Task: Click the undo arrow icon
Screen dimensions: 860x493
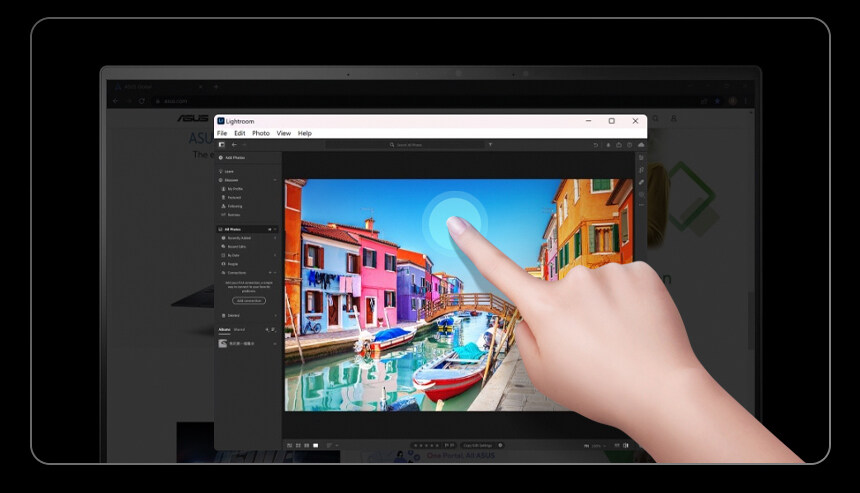Action: pos(596,145)
